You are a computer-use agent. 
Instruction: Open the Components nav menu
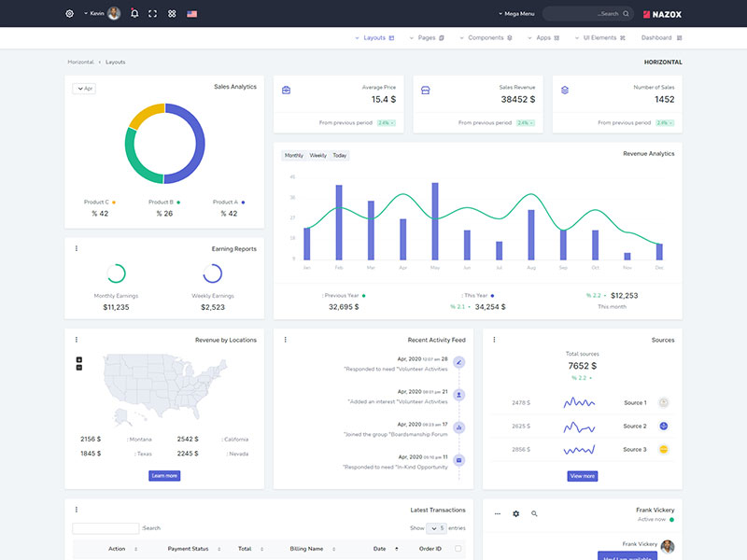point(490,38)
